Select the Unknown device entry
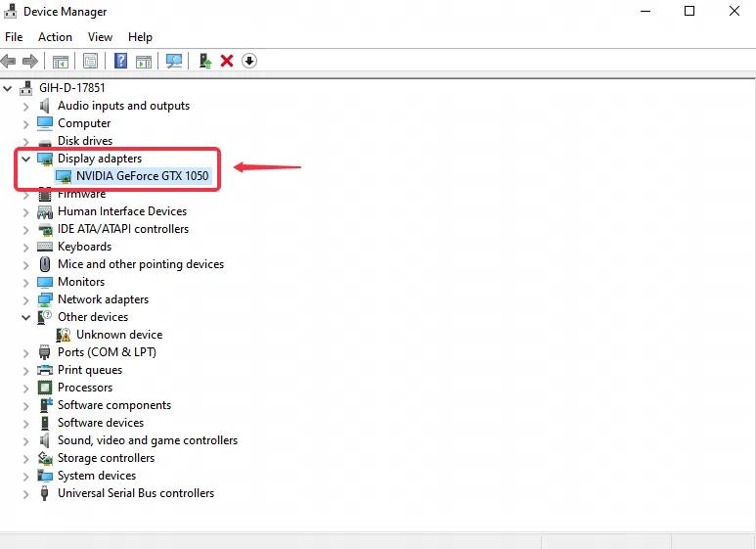 pyautogui.click(x=119, y=335)
